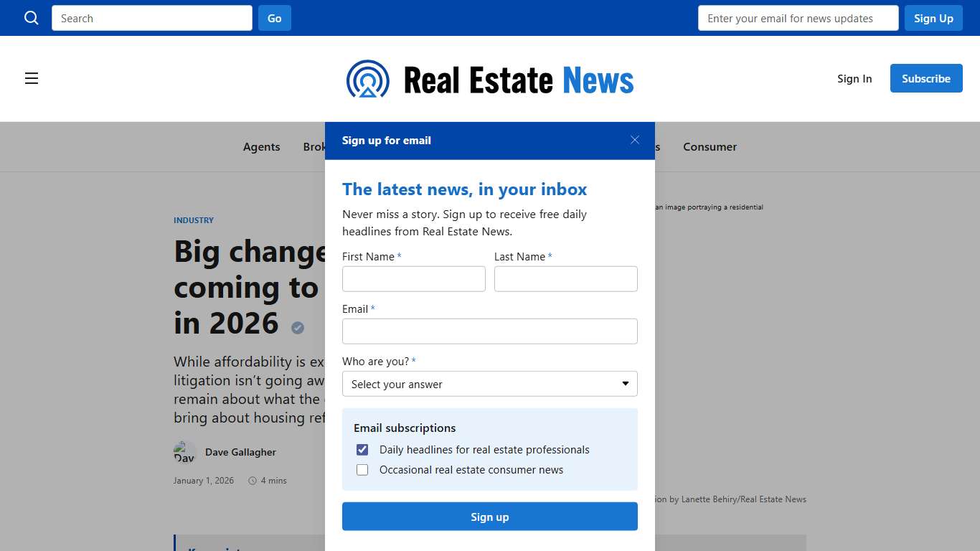Select the Agents navigation item
Screen dimensions: 980x551
tap(261, 146)
